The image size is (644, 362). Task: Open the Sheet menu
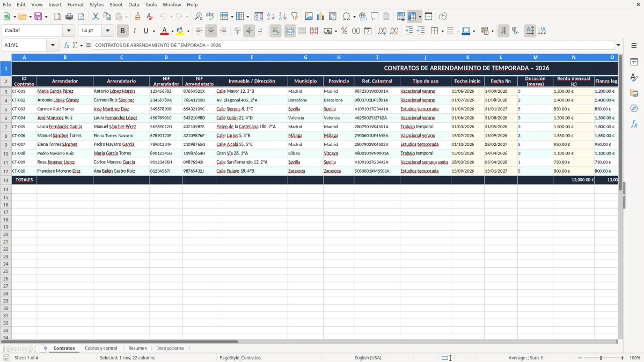click(x=116, y=4)
